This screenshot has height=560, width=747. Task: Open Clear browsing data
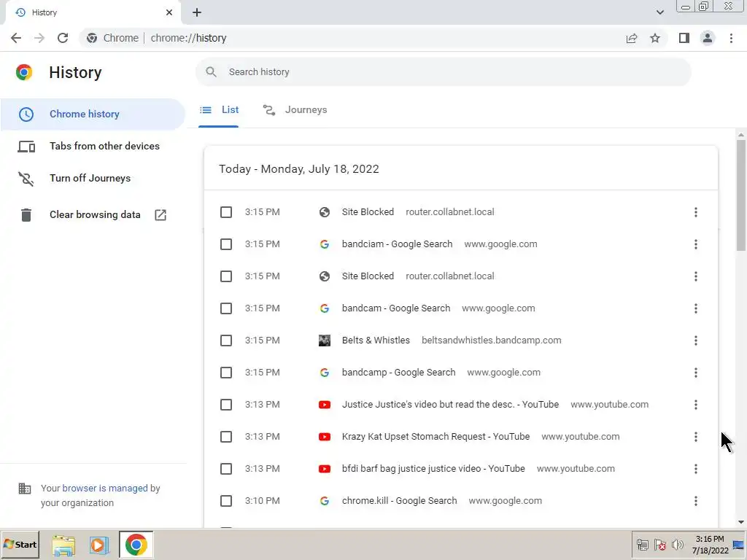(93, 215)
